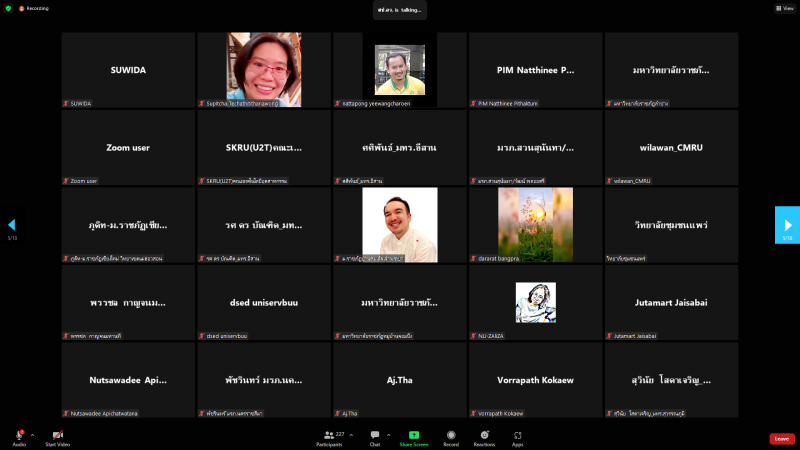Viewport: 800px width, 450px height.
Task: Select Supitcha's video tile
Action: click(264, 70)
